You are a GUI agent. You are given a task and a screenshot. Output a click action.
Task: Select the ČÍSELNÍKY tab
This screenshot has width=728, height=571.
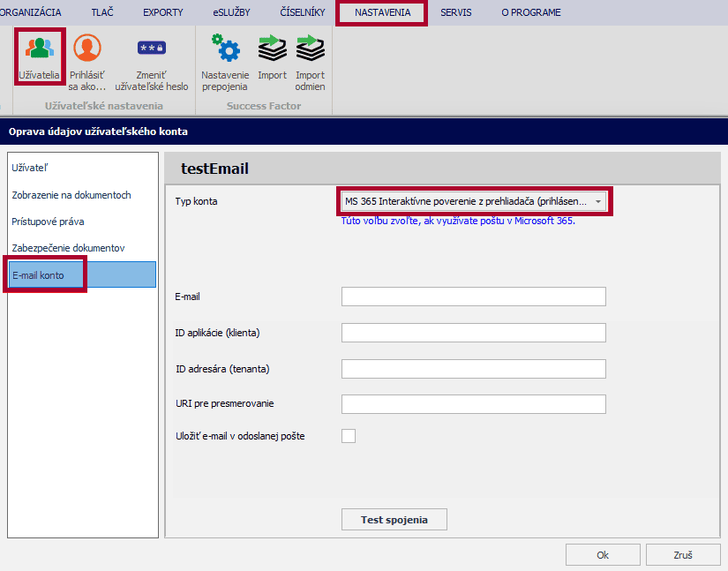pos(303,12)
